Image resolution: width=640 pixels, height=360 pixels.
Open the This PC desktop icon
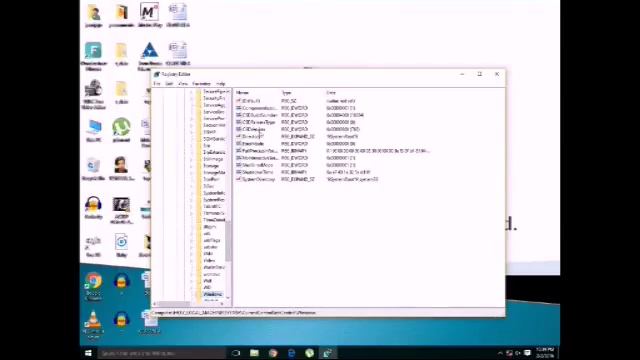93,131
